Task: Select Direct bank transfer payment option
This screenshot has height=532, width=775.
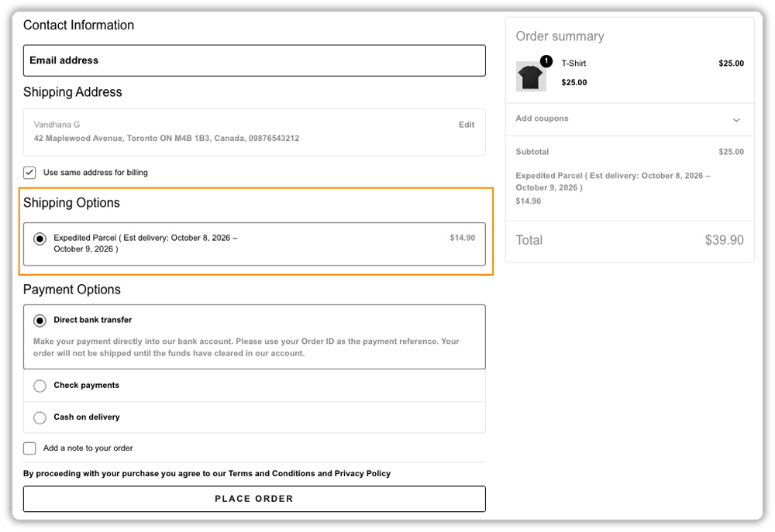Action: coord(40,320)
